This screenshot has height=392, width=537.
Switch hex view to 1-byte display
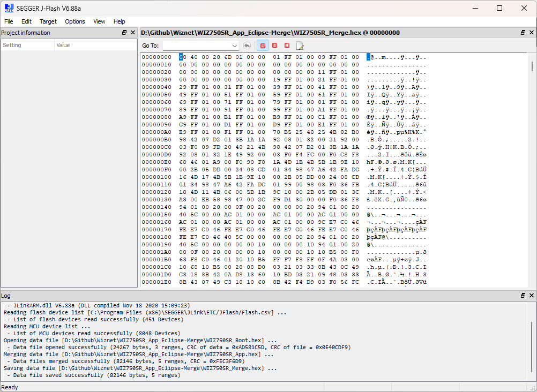tap(263, 46)
